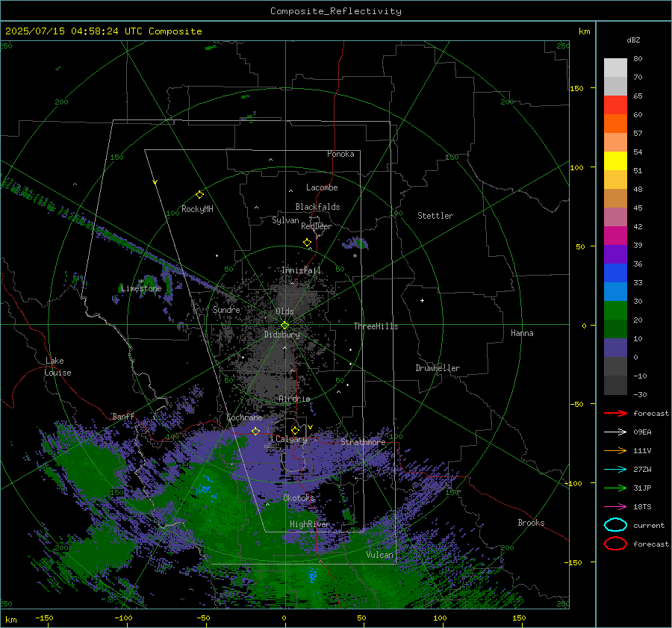Click the Banff town label

[x=123, y=417]
